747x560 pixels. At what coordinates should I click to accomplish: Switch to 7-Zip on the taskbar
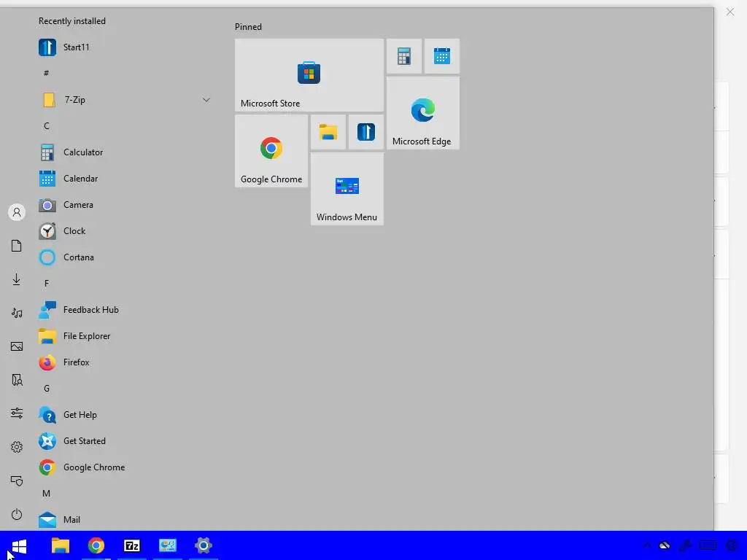tap(132, 545)
